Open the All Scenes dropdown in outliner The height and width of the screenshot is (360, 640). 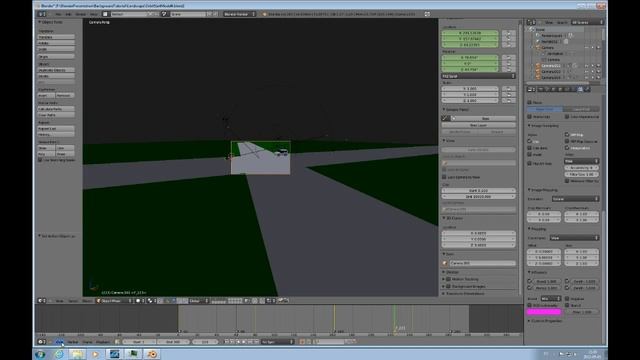click(x=587, y=22)
